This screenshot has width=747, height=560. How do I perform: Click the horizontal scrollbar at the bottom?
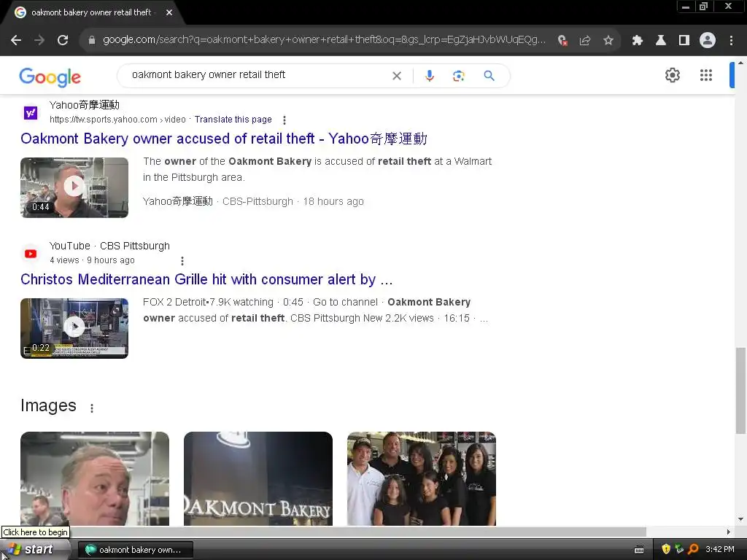(x=323, y=532)
